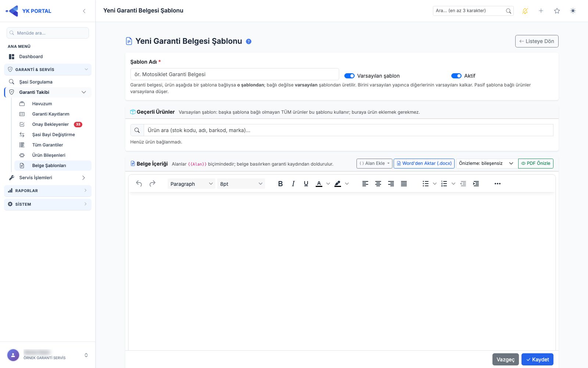Go to Onay Bekleyenler
This screenshot has height=368, width=588.
53,124
